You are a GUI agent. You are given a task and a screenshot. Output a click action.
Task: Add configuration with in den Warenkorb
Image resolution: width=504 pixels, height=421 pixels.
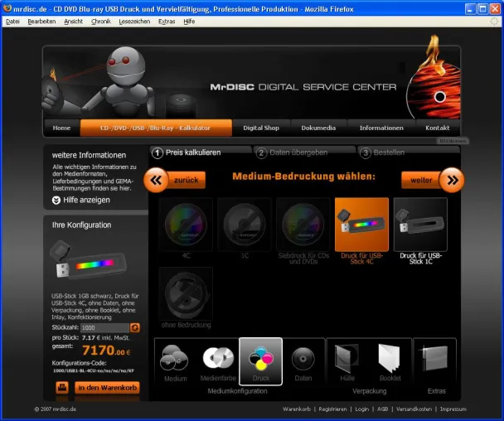click(108, 388)
